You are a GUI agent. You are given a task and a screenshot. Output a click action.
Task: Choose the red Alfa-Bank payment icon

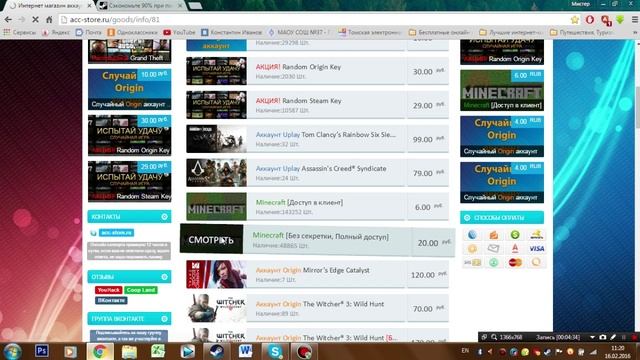[515, 249]
